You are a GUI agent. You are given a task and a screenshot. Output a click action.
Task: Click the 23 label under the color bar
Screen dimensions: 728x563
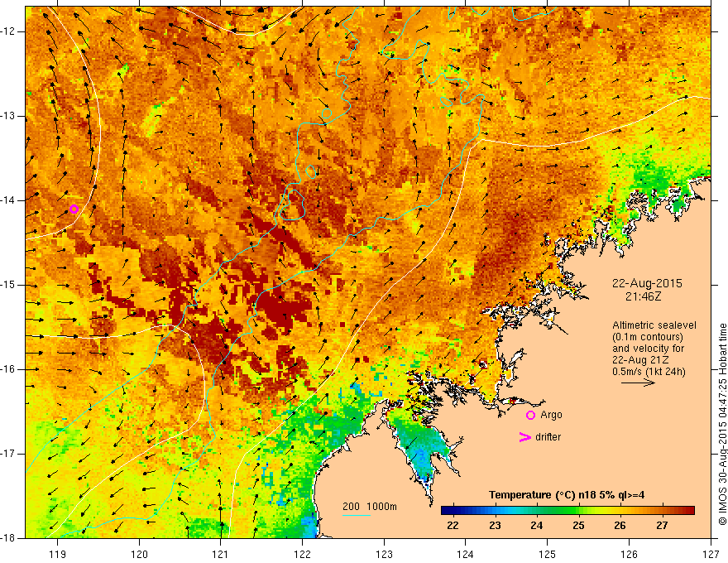click(x=495, y=526)
